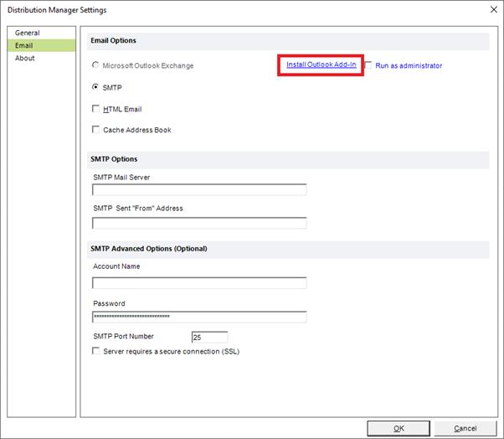This screenshot has height=439, width=504.
Task: Enable Server requires a secure connection (SSL)
Action: click(95, 351)
